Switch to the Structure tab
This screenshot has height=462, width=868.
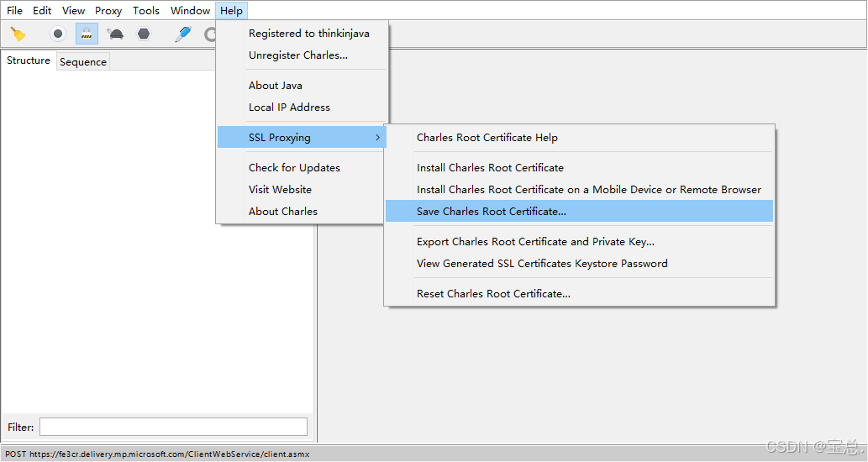(29, 60)
